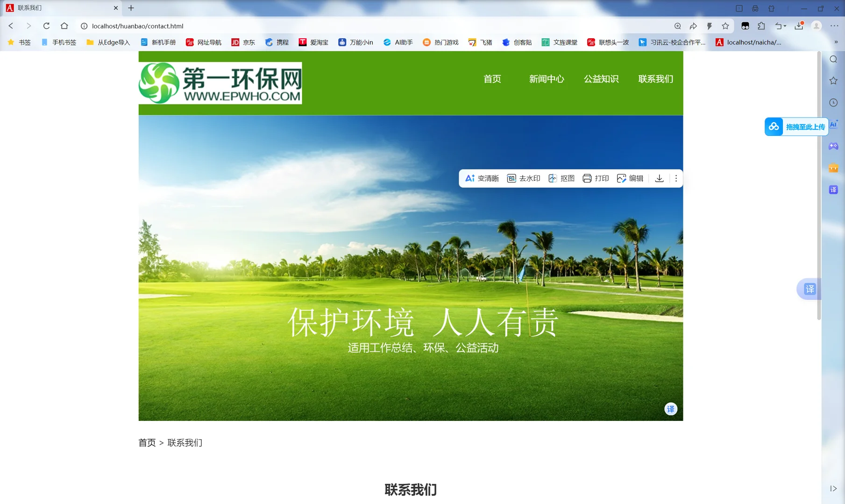Toggle the lightning speed-mode icon in toolbar
The height and width of the screenshot is (504, 845).
click(x=709, y=26)
